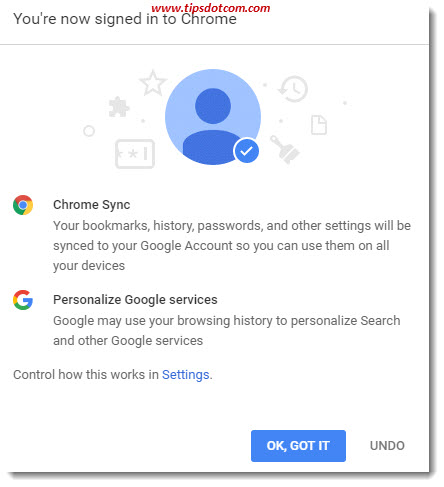Screen dimensions: 444x487
Task: Click the Chrome Sync heading
Action: (x=92, y=204)
